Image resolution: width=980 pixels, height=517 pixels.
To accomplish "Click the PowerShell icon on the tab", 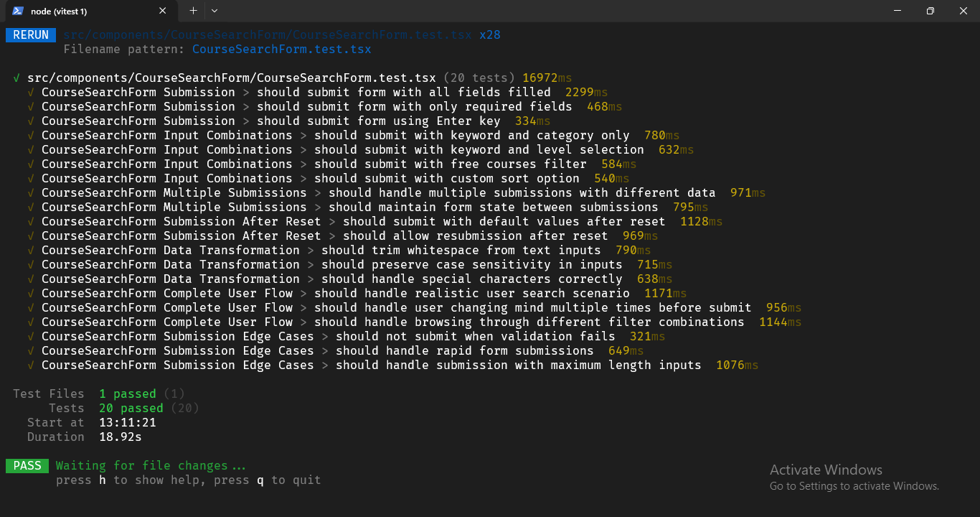I will pyautogui.click(x=17, y=11).
